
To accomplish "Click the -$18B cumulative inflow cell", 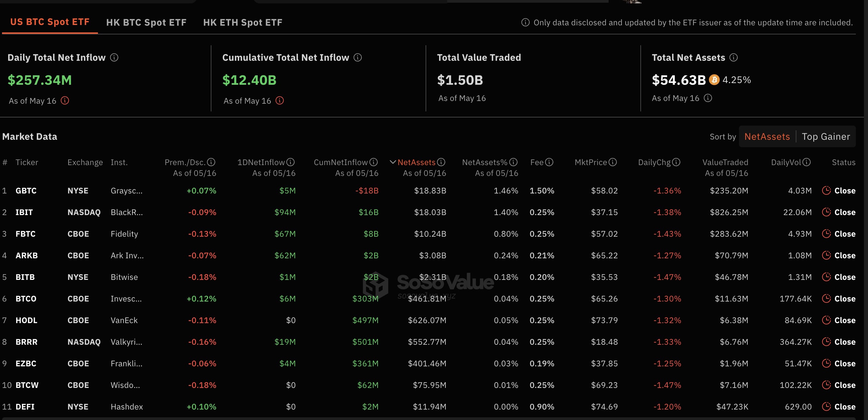I will click(367, 191).
